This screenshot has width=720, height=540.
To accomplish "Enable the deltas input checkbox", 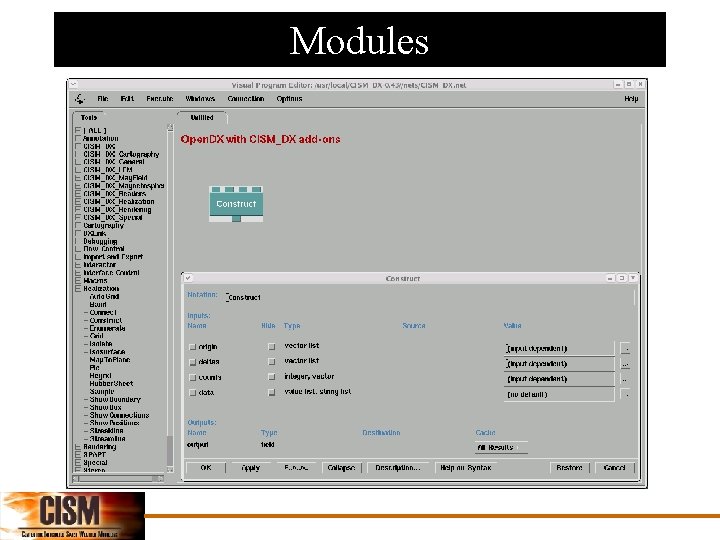I will coord(192,362).
